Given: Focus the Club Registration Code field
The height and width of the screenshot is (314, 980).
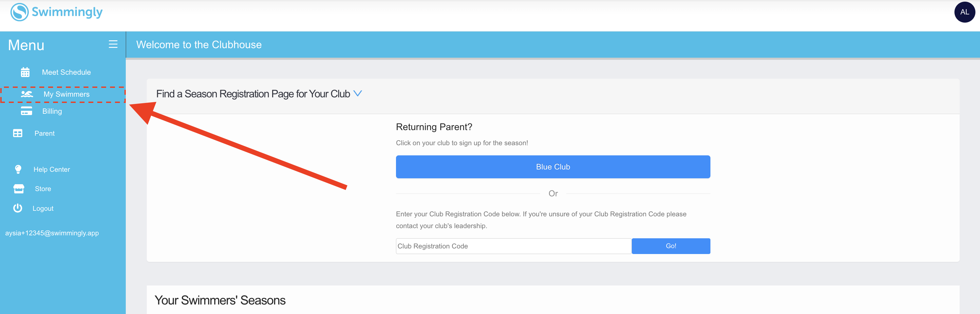Looking at the screenshot, I should click(x=514, y=246).
